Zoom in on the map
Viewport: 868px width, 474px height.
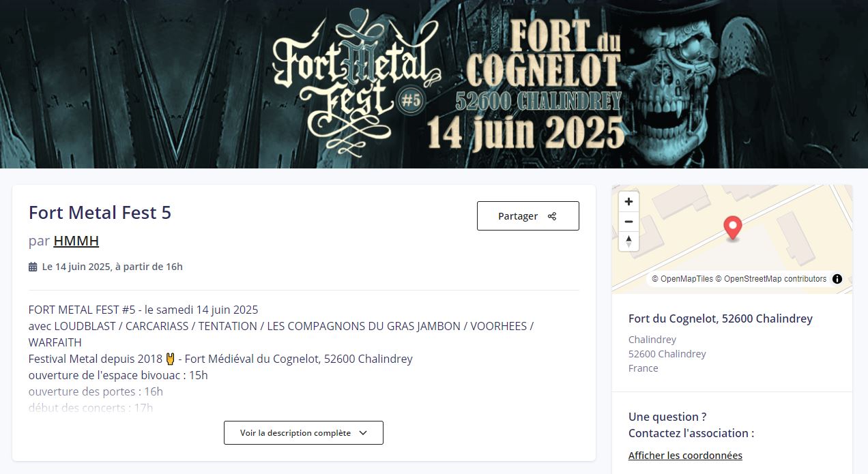(628, 202)
